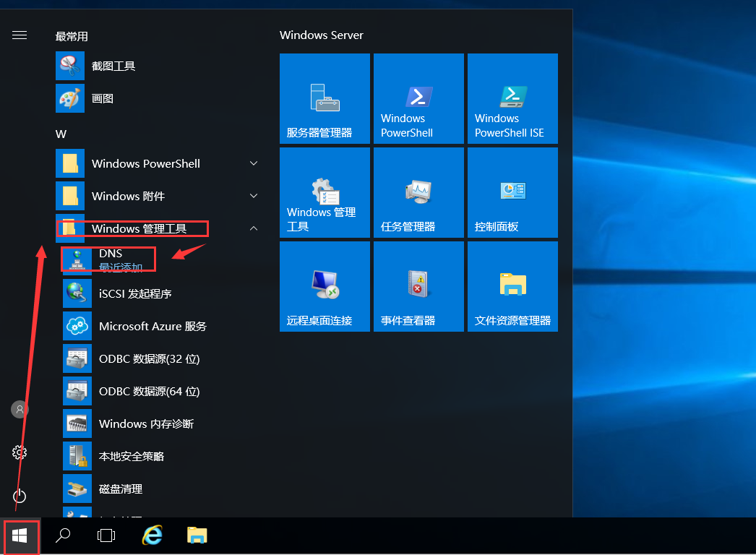Open the 文件资源管理器 tile
Image resolution: width=756 pixels, height=555 pixels.
click(x=512, y=286)
